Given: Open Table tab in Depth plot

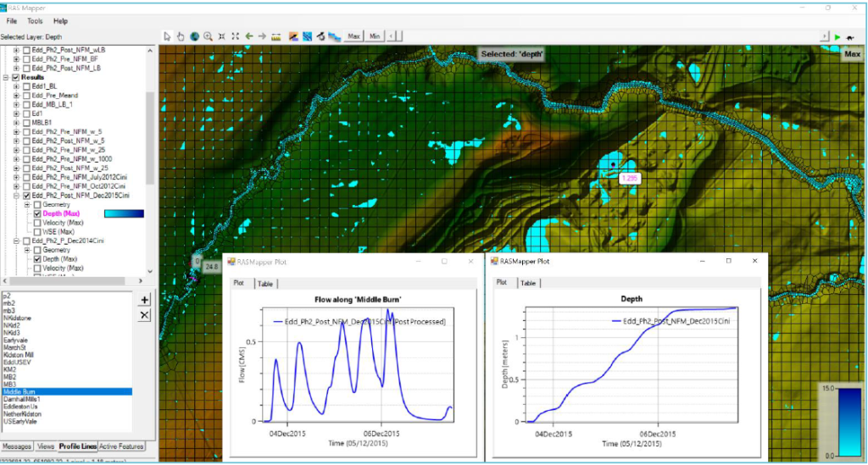Looking at the screenshot, I should [529, 283].
